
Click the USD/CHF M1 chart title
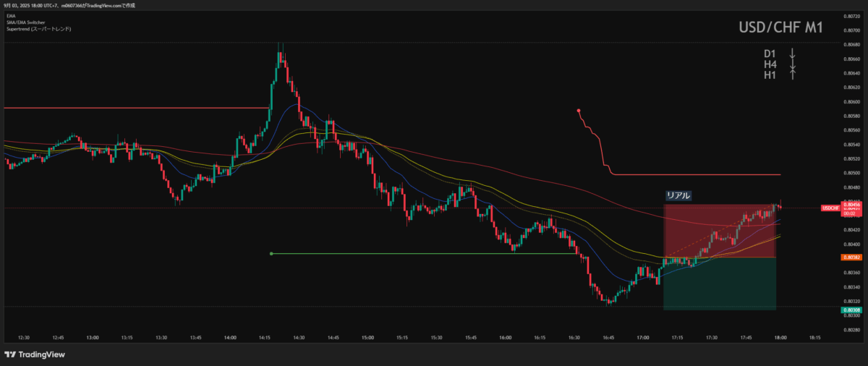click(780, 27)
